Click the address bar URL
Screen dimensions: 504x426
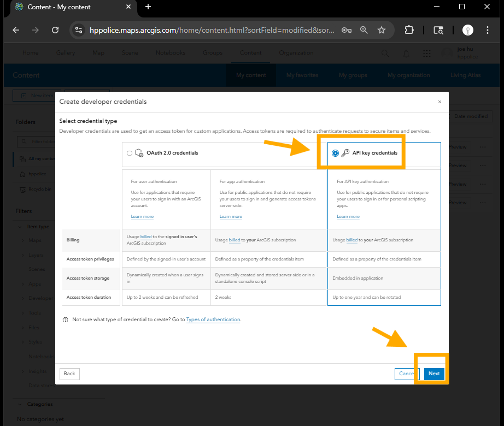pyautogui.click(x=212, y=30)
